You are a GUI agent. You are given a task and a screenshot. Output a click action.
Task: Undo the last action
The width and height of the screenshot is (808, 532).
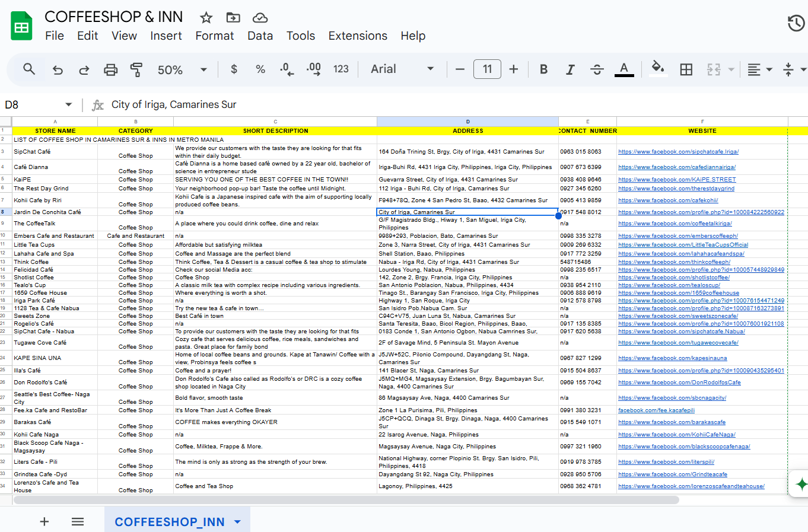(x=58, y=69)
